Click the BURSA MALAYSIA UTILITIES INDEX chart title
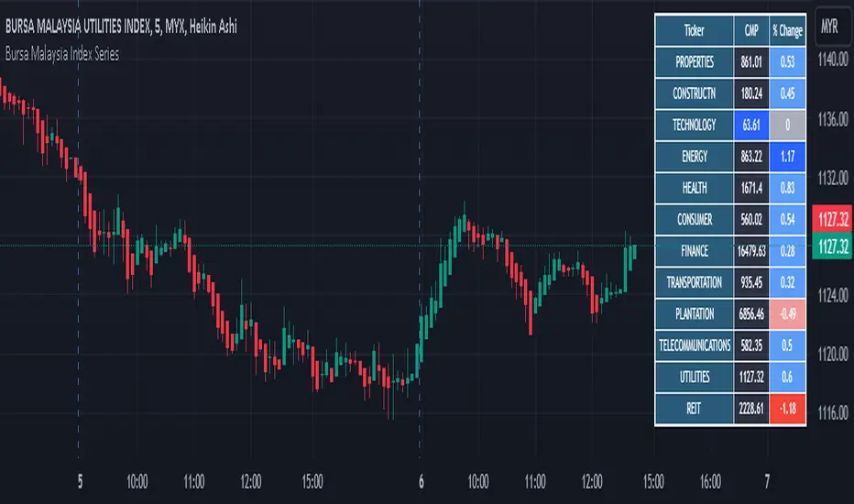This screenshot has height=504, width=854. pyautogui.click(x=121, y=27)
